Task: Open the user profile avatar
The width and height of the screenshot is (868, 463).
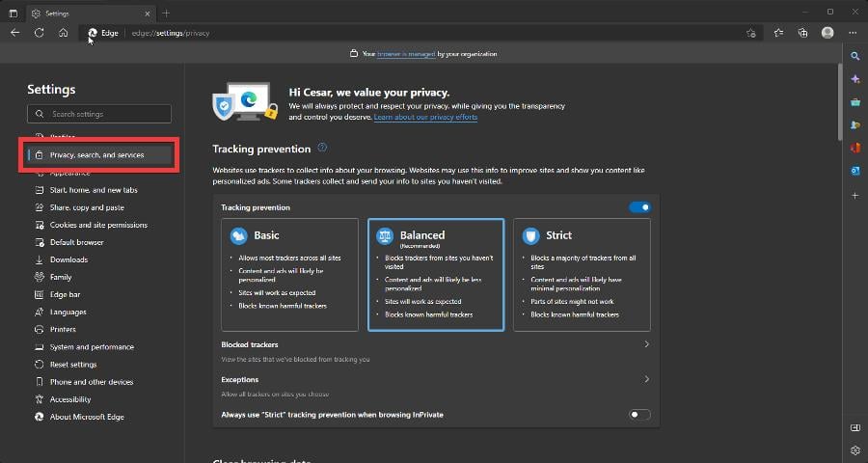Action: click(x=827, y=33)
